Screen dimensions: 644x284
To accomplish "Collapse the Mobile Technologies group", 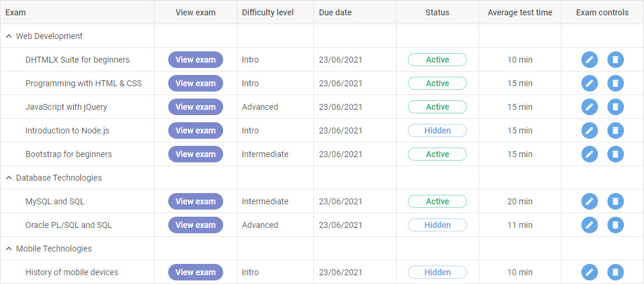I will coord(9,249).
